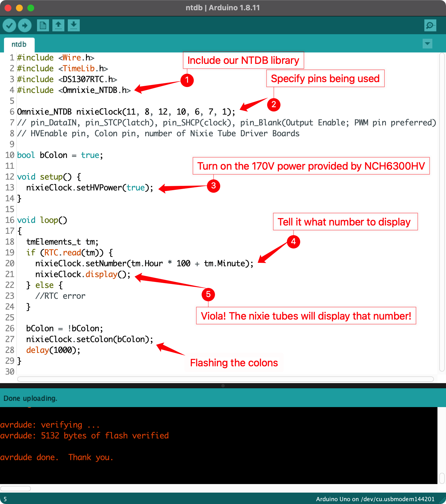Click the "bColon = !bColon;" line
Image resolution: width=446 pixels, height=504 pixels.
65,328
